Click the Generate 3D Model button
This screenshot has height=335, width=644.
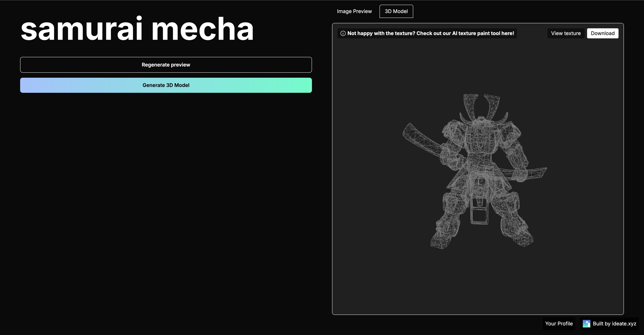(166, 85)
